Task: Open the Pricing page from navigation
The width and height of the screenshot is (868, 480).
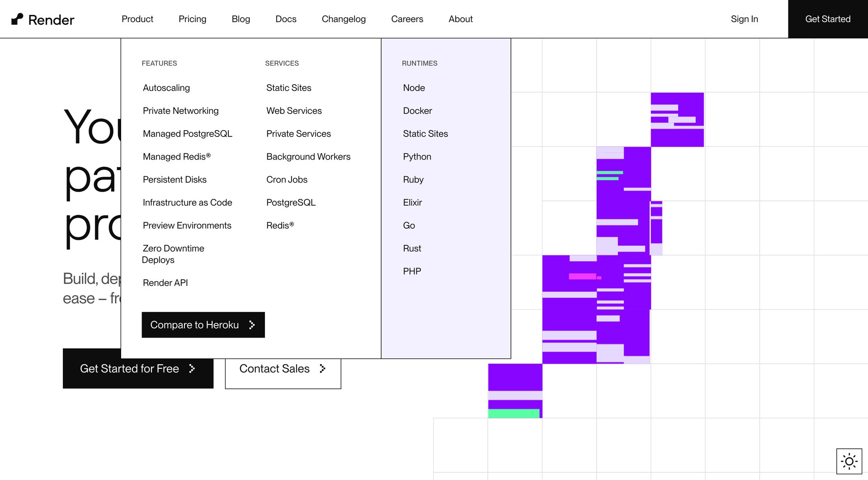Action: tap(193, 19)
